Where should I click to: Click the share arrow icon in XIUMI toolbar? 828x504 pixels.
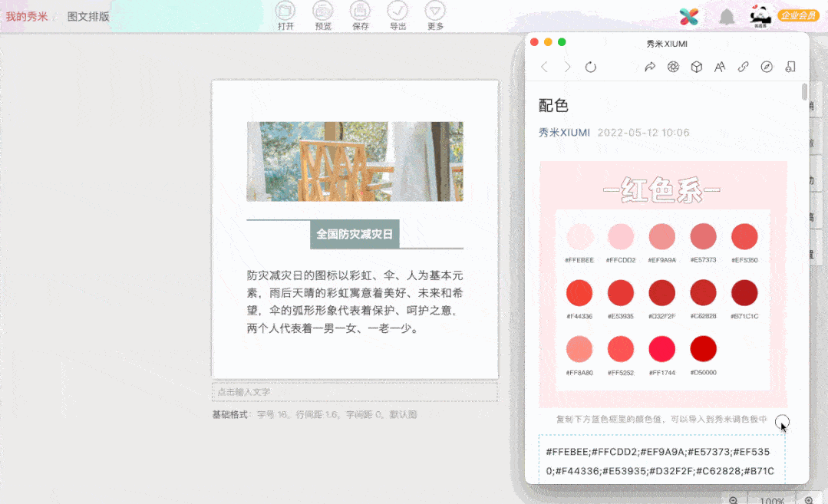click(650, 67)
